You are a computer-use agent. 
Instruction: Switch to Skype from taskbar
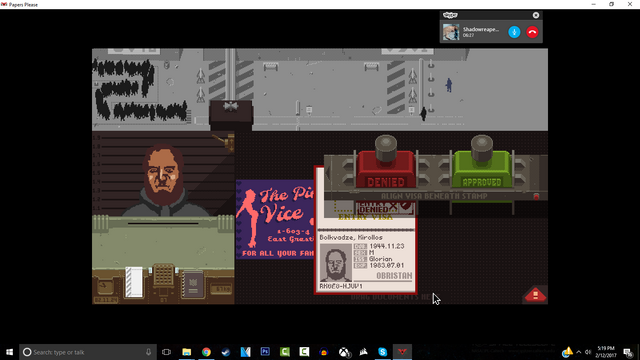pyautogui.click(x=382, y=352)
